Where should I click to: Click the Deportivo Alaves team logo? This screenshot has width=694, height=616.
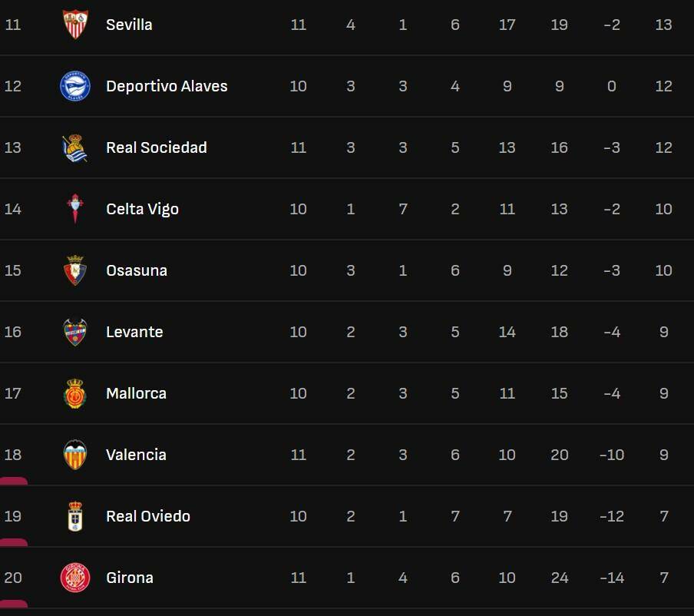tap(75, 86)
